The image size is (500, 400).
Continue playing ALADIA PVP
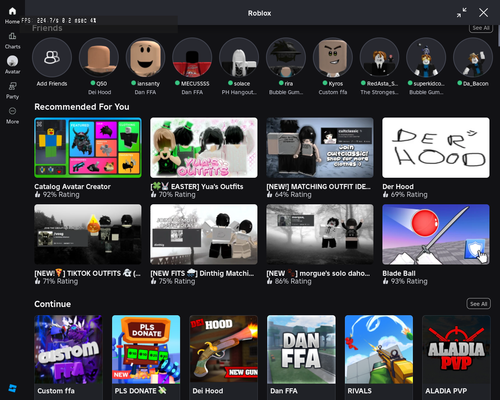[456, 349]
